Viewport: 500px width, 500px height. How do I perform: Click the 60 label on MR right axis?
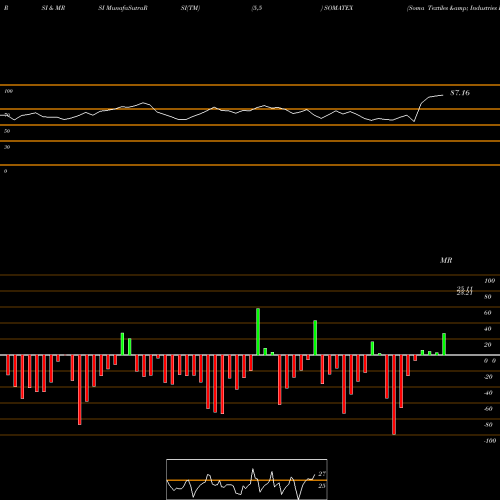(488, 313)
